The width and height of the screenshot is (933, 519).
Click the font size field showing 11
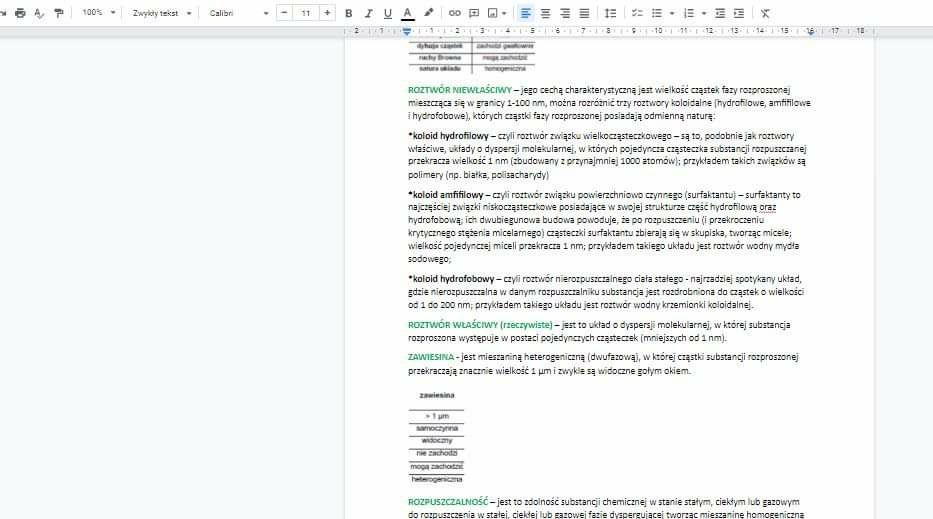305,13
